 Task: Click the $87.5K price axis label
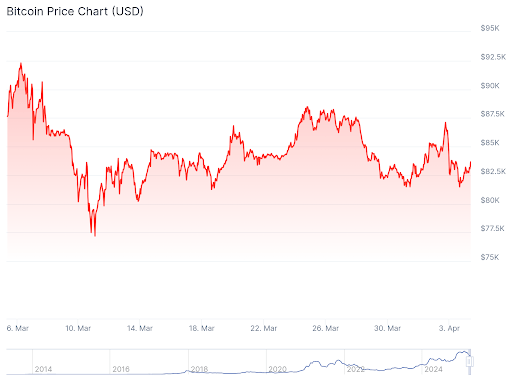click(x=493, y=114)
